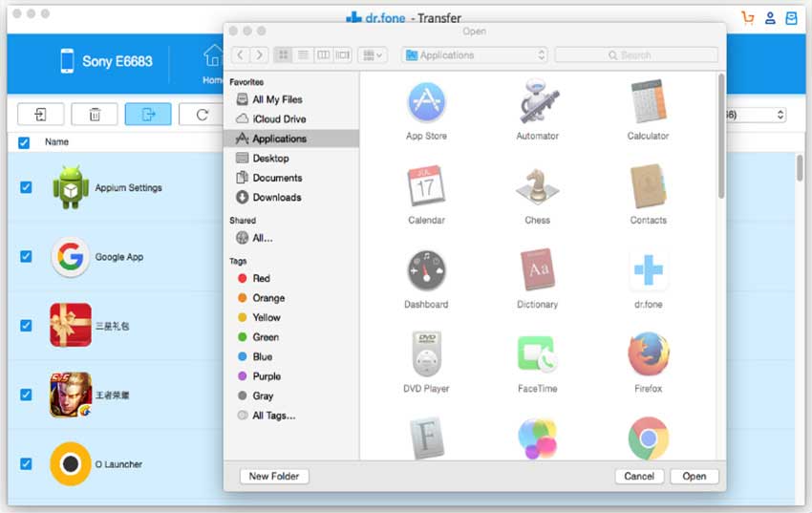Viewport: 812px width, 513px height.
Task: Open the item arrangement dropdown in dialog
Action: pyautogui.click(x=372, y=54)
